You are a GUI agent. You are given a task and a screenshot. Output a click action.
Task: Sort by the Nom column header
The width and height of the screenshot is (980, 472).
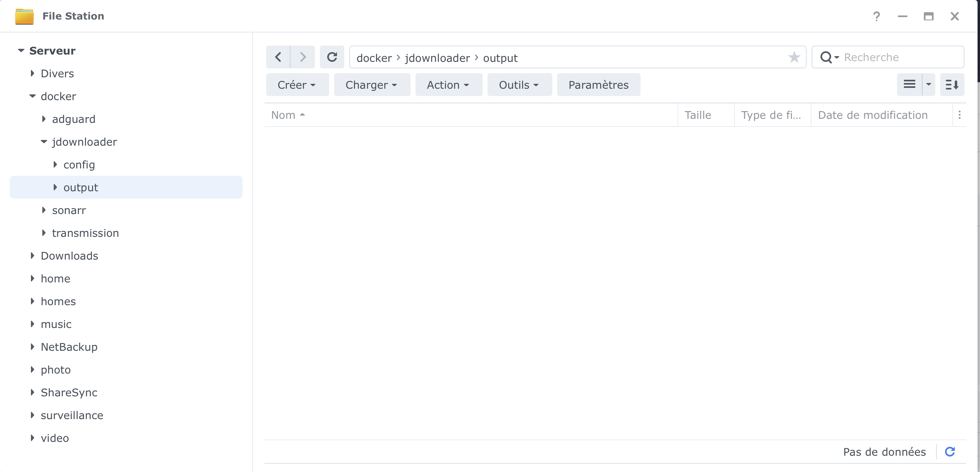pos(284,115)
